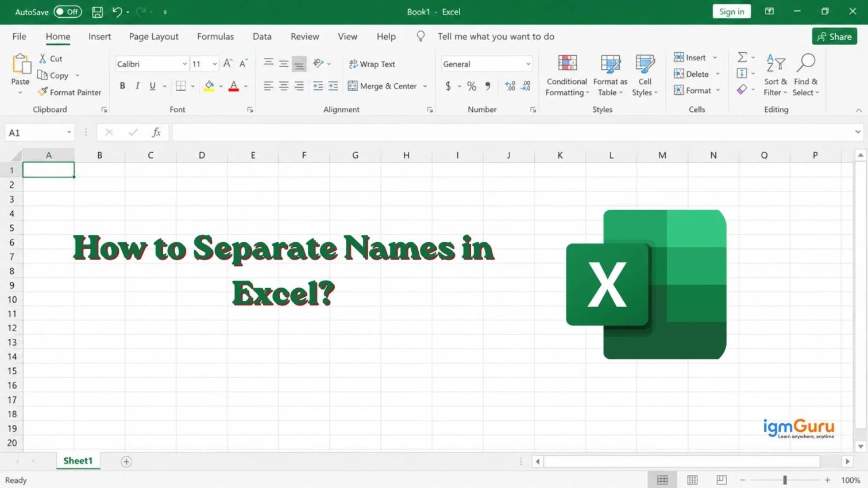Open Ribbon Display Options icon
This screenshot has width=868, height=488.
(x=769, y=11)
